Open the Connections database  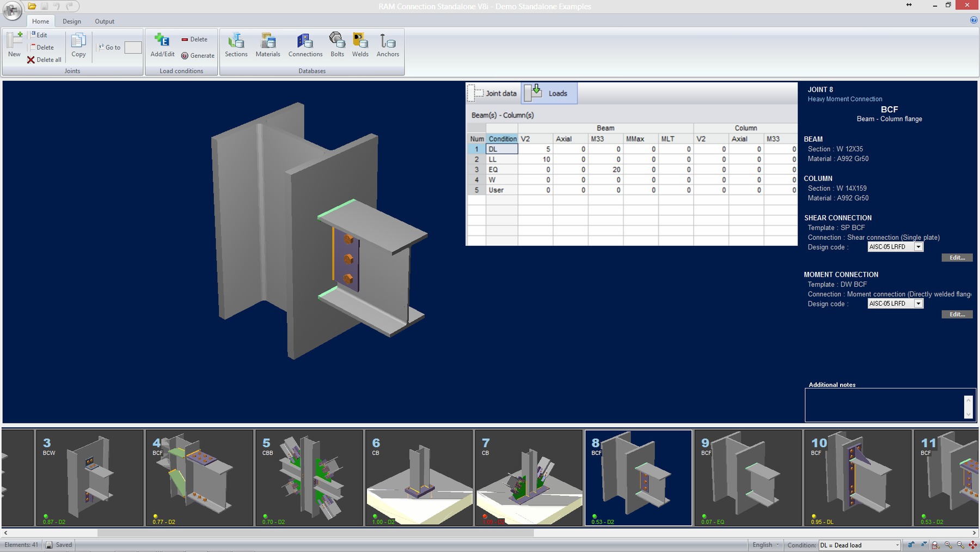coord(305,45)
